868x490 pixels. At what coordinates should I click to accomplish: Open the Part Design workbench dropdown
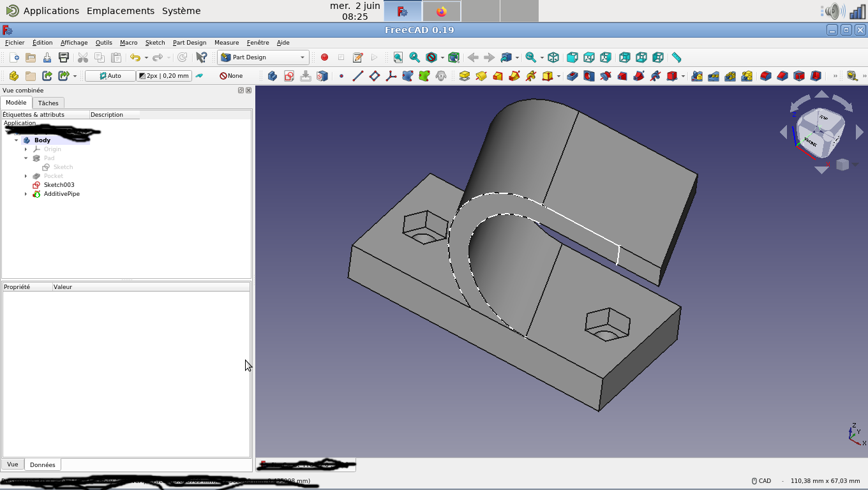pyautogui.click(x=263, y=57)
